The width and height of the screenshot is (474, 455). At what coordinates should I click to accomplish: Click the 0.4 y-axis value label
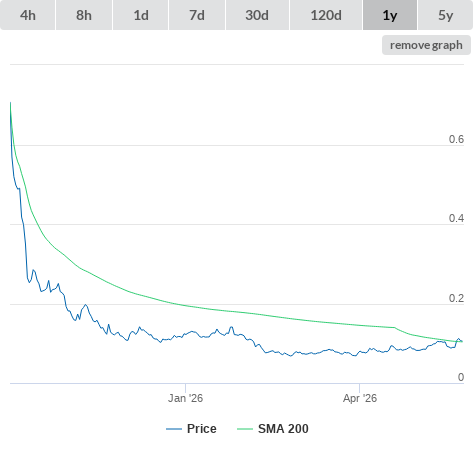[456, 218]
